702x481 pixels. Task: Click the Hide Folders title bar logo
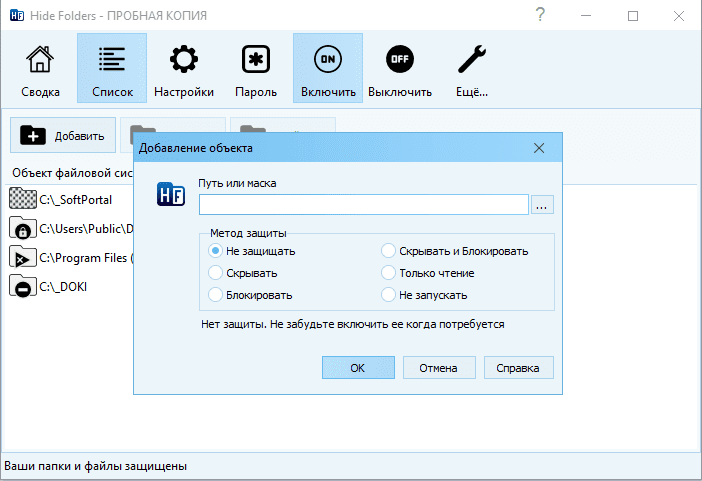(17, 16)
